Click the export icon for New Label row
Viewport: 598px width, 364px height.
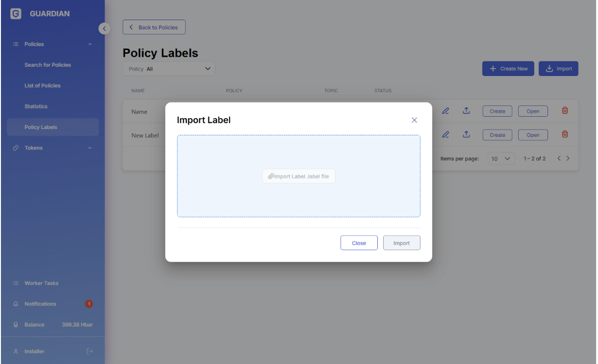(466, 135)
